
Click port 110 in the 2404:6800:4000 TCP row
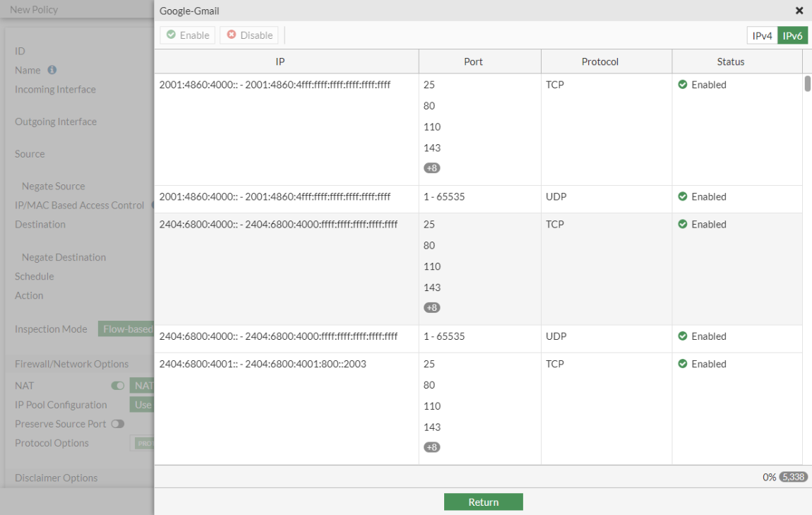(432, 266)
